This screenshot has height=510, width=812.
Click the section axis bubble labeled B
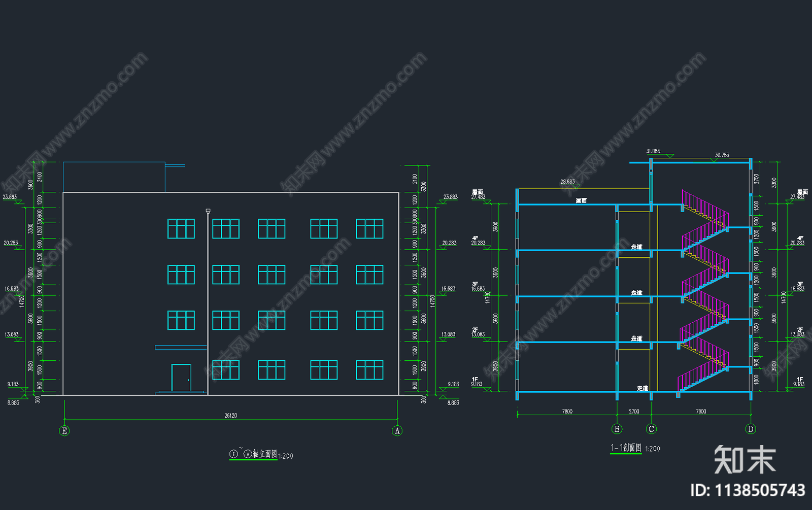click(x=617, y=429)
